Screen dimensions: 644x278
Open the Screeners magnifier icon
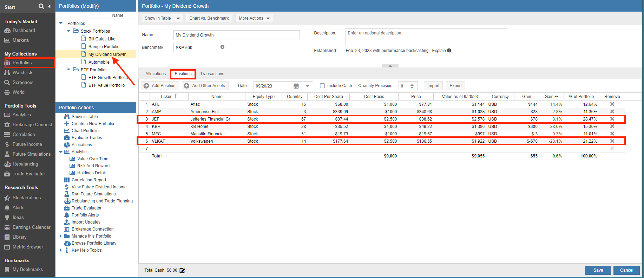[7, 83]
